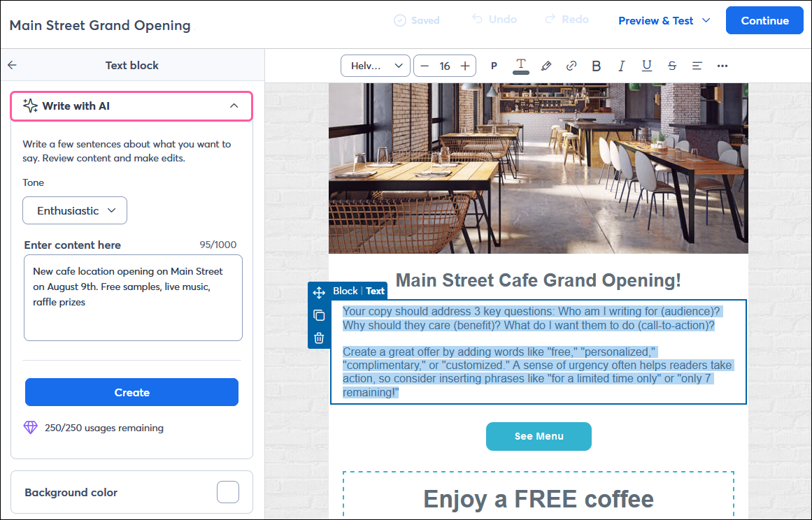812x520 pixels.
Task: Open the Enthusiastic tone dropdown
Action: [x=74, y=210]
